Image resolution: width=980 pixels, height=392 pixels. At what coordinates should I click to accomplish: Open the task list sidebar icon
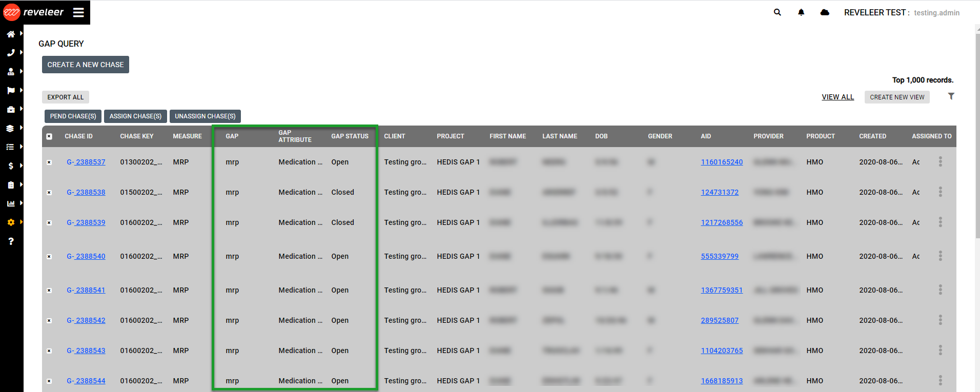(x=10, y=147)
